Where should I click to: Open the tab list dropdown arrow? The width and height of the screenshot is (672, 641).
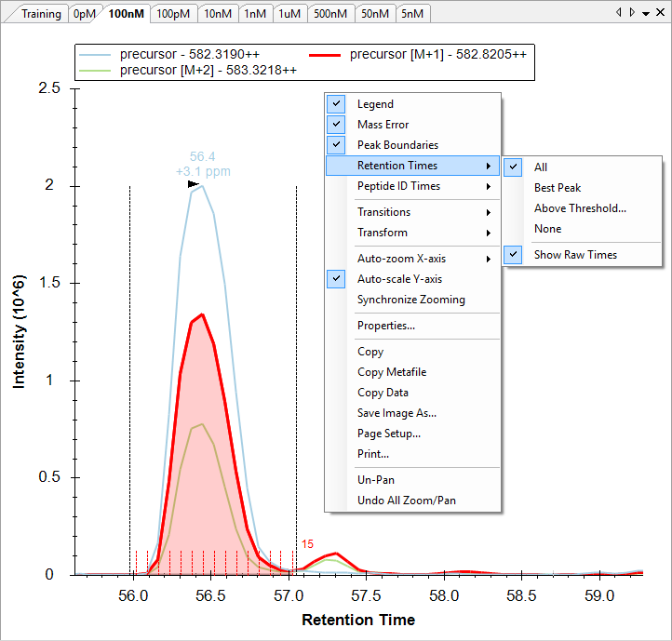pos(646,13)
